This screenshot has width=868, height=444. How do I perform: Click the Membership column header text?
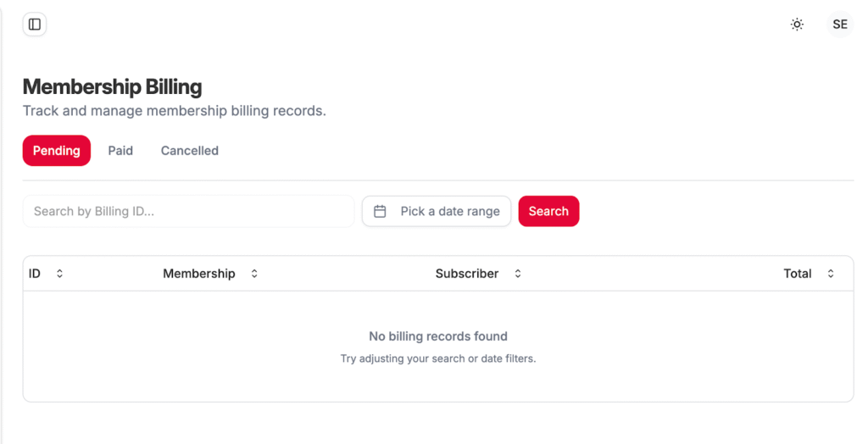coord(199,274)
